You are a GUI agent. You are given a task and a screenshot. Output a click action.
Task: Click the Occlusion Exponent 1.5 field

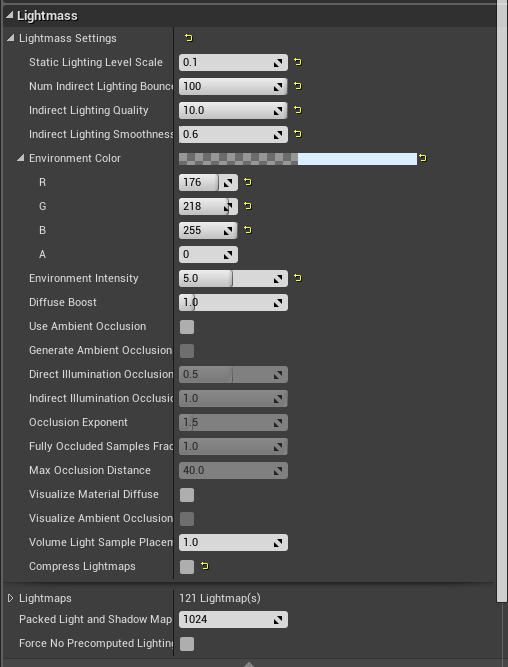tap(233, 422)
